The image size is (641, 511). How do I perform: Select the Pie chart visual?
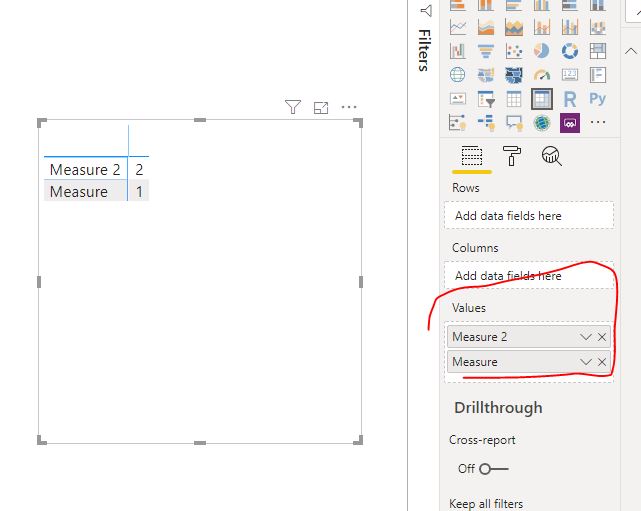tap(542, 51)
